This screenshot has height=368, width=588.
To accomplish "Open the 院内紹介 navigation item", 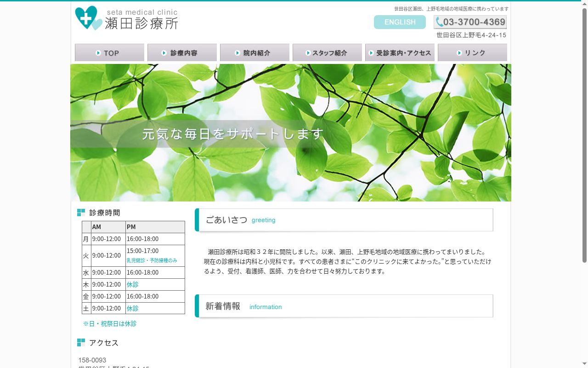I will click(254, 52).
